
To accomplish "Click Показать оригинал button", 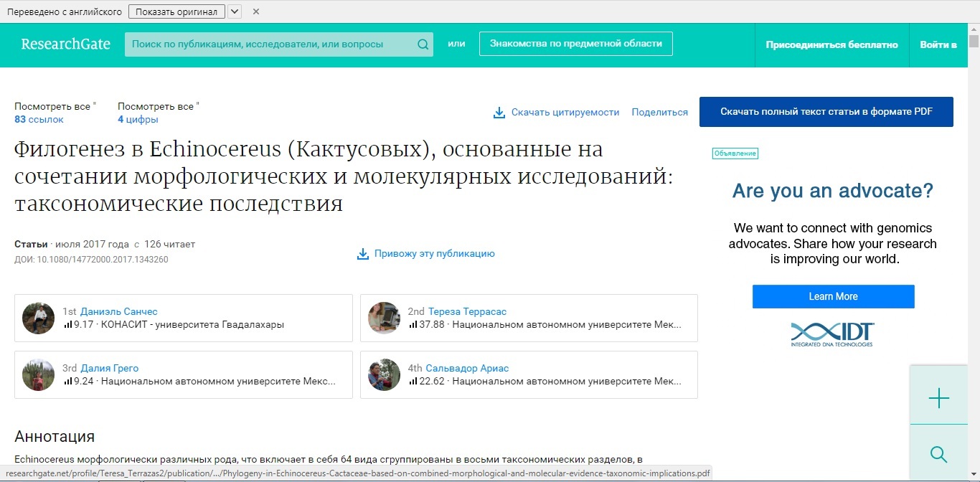I will coord(176,11).
